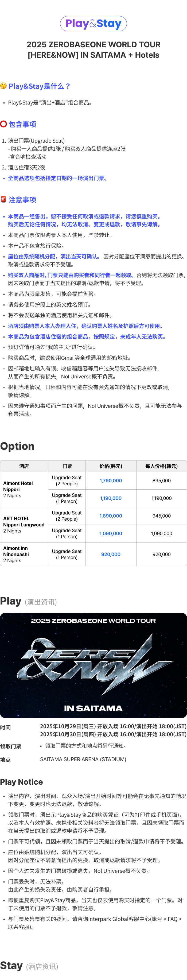Click the HERE&NOW IN SAITAMA poster image
Viewport: 187px width, 980px height.
point(93,665)
